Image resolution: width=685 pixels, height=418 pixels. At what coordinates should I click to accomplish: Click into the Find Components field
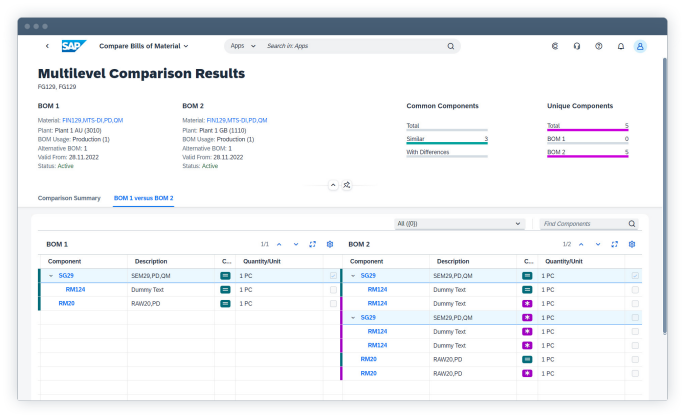point(582,224)
